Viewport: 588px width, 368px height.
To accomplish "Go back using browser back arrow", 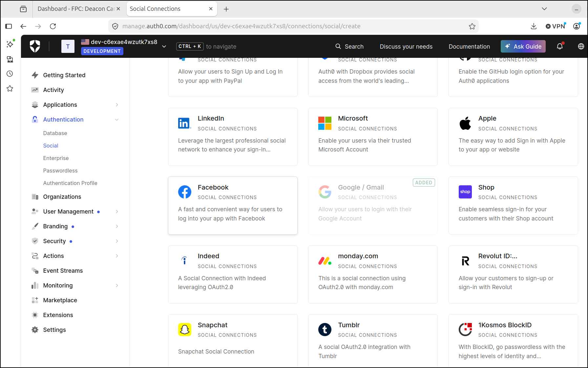I will pyautogui.click(x=23, y=26).
